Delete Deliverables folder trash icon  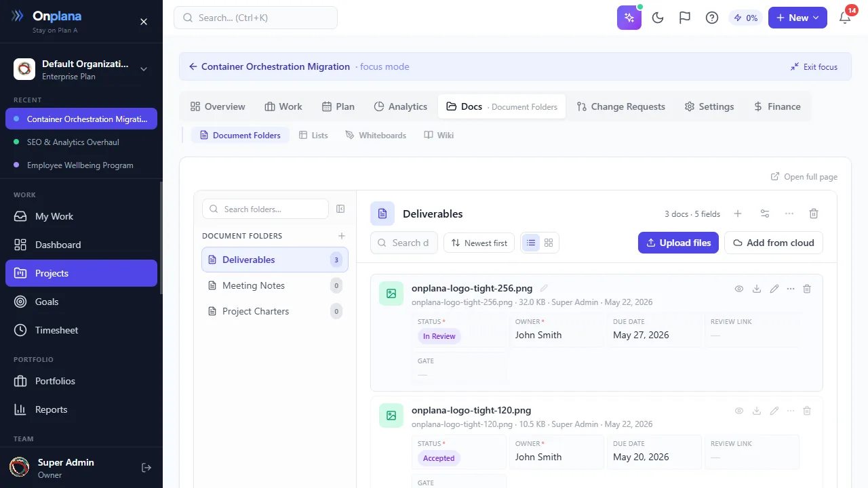pos(814,213)
